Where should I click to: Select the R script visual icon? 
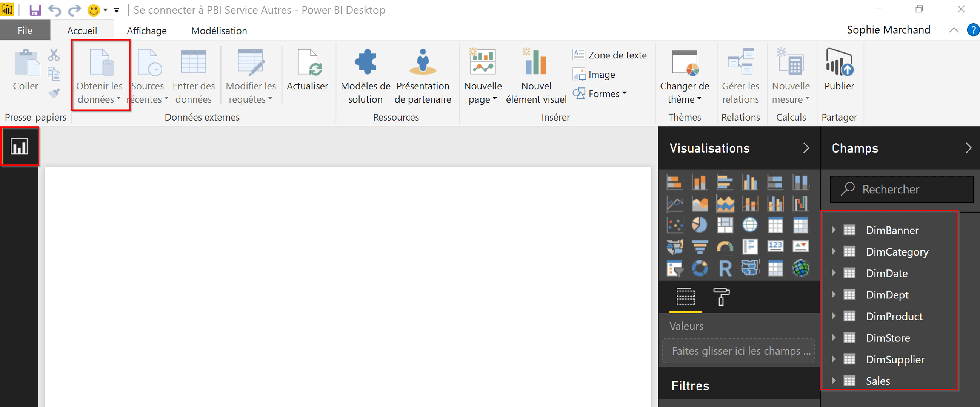[725, 269]
